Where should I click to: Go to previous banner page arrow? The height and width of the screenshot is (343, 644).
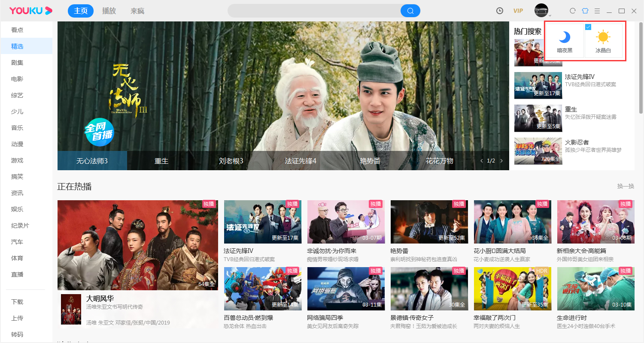coord(481,161)
